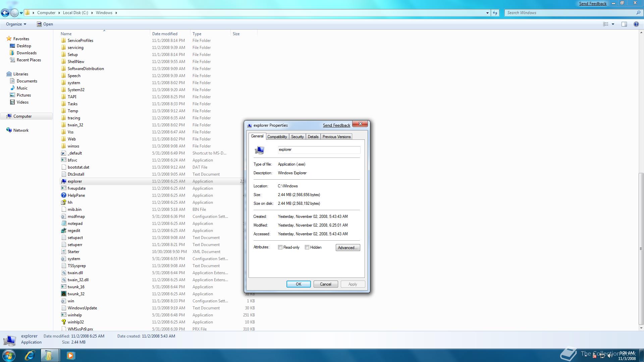Click the hh application icon
The height and width of the screenshot is (362, 644).
64,202
